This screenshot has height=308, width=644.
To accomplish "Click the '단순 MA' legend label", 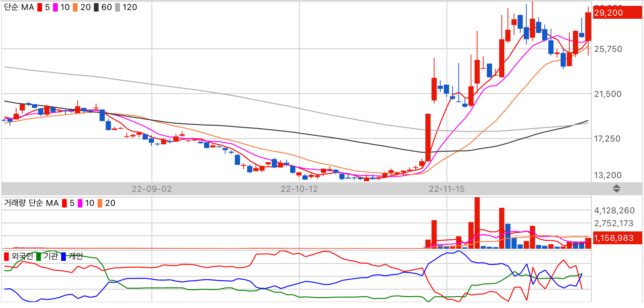I will point(19,7).
